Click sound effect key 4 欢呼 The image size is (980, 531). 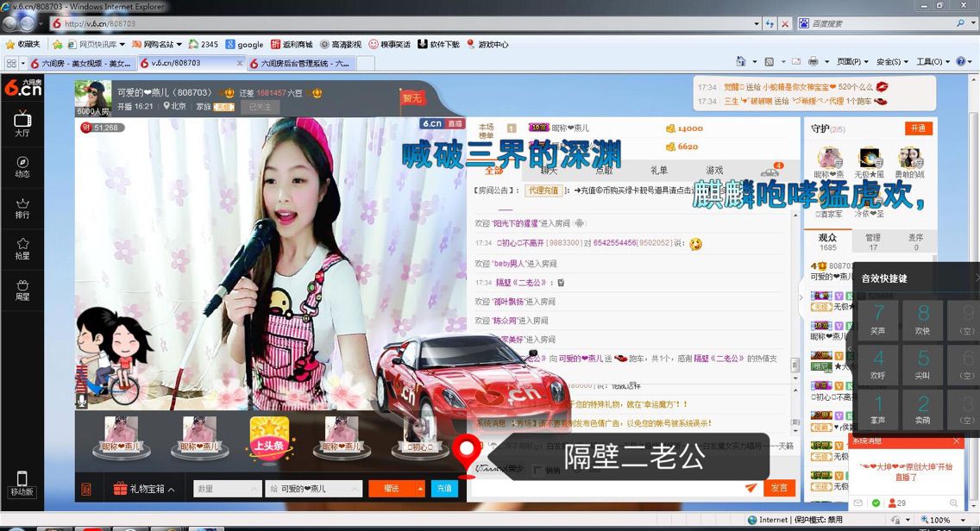click(x=878, y=365)
